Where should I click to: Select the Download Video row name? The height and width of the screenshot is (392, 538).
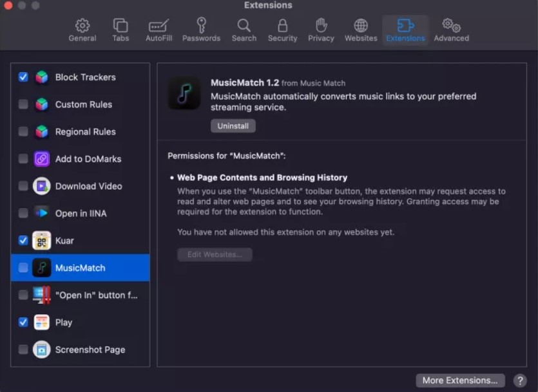[x=88, y=186]
